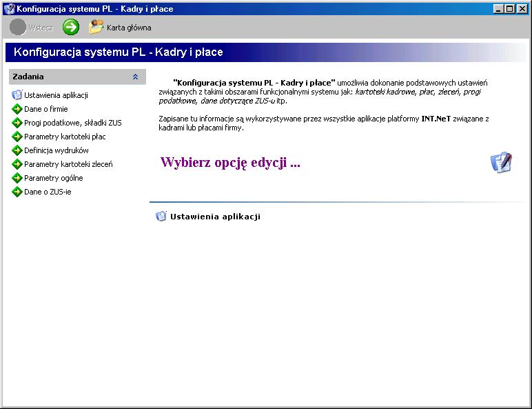Click the arrow icon for Parametry kartoteki zleceń

point(17,164)
